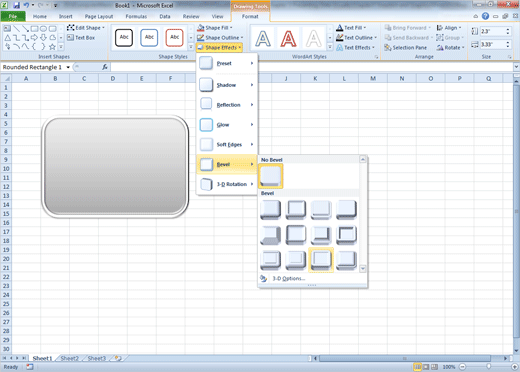
Task: Select the red WordArt style A
Action: (x=288, y=38)
